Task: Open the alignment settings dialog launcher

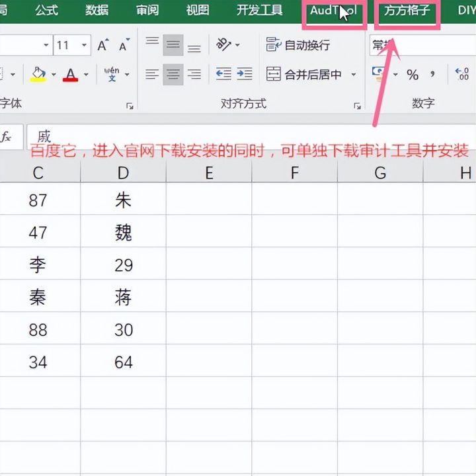Action: [x=357, y=106]
